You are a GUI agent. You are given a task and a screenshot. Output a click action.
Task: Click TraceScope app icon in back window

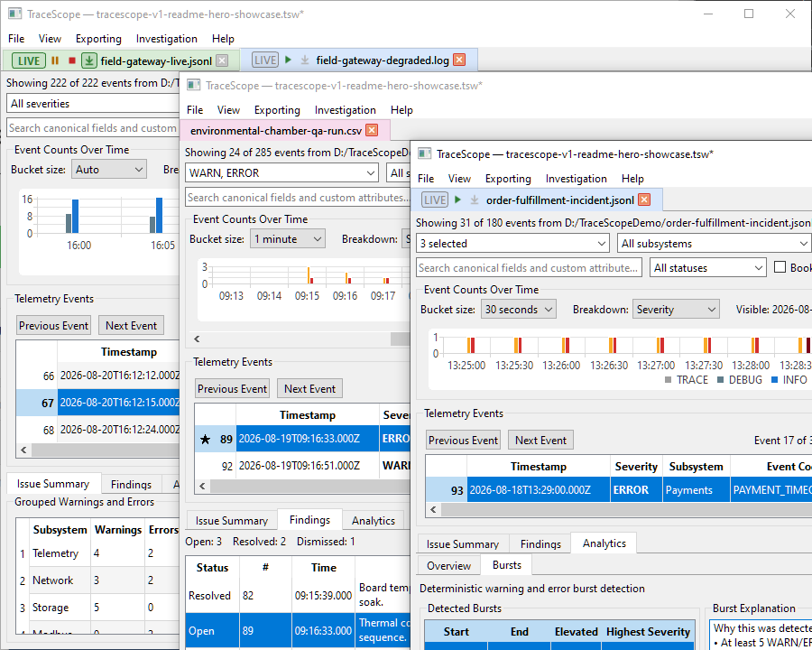(15, 14)
